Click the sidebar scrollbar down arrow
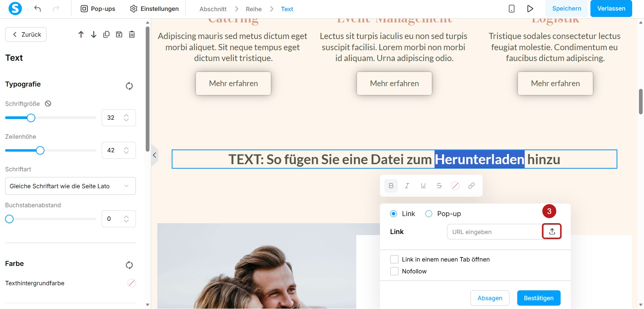644x309 pixels. click(147, 305)
